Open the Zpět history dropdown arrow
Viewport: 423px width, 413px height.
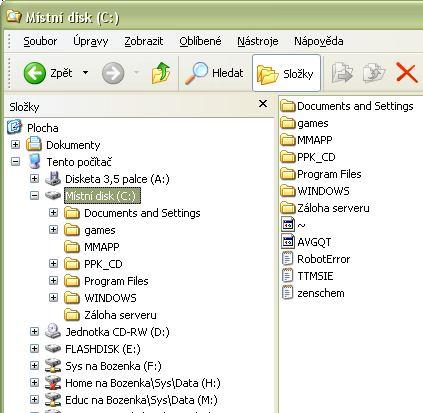85,72
